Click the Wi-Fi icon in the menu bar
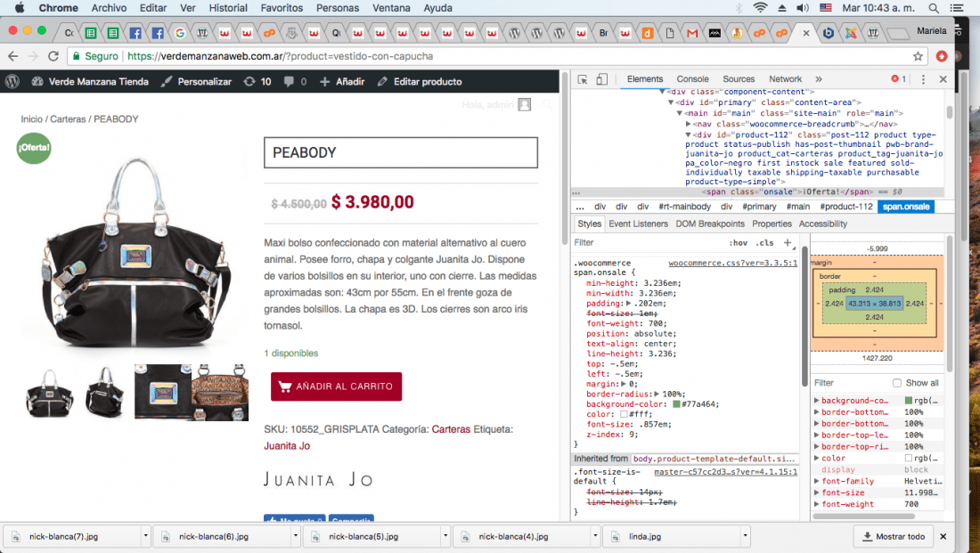Viewport: 980px width, 553px height. 760,8
